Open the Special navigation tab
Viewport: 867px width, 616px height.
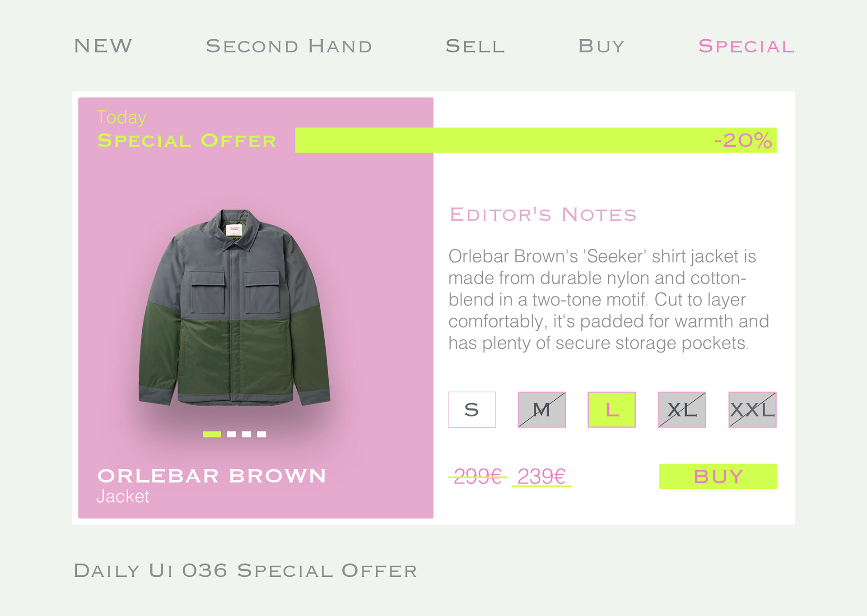pyautogui.click(x=746, y=46)
